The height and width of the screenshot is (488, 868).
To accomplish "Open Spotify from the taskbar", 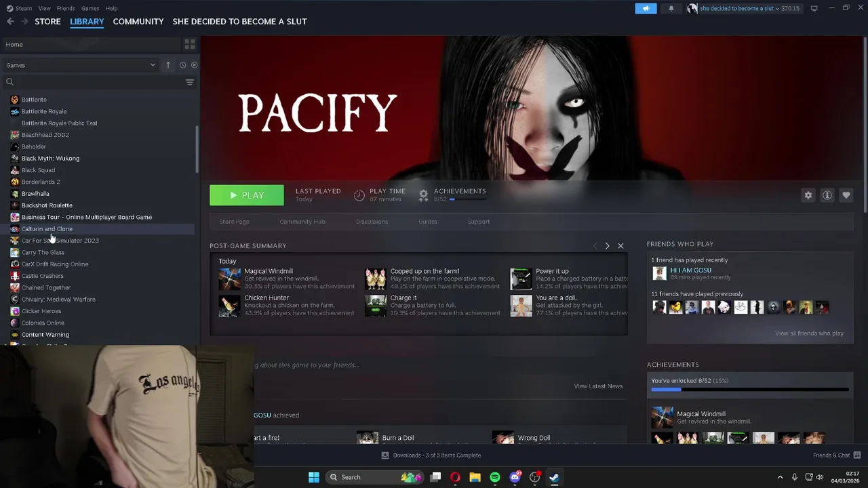I will coord(495,477).
